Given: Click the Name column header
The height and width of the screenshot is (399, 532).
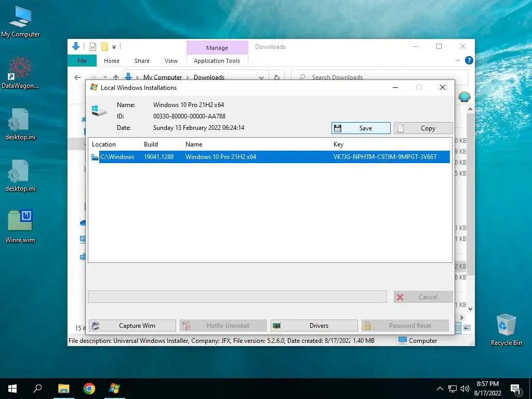Looking at the screenshot, I should coord(256,144).
